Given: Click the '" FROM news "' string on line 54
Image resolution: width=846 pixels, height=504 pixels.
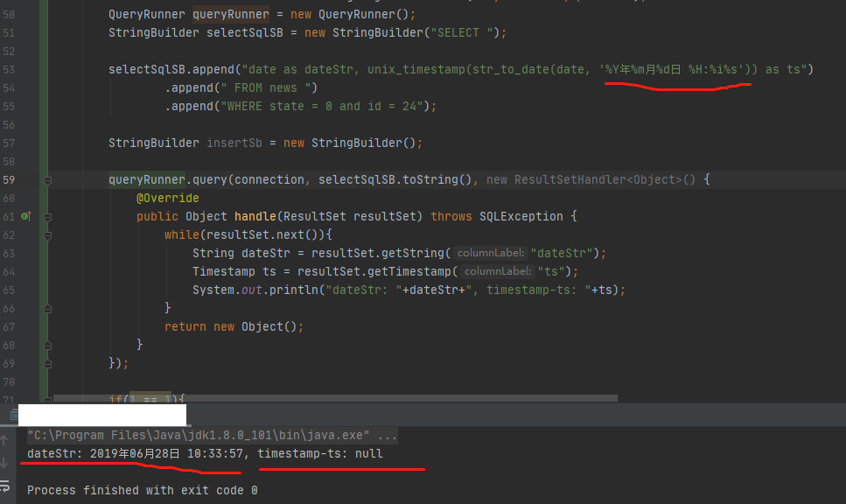Looking at the screenshot, I should (265, 88).
